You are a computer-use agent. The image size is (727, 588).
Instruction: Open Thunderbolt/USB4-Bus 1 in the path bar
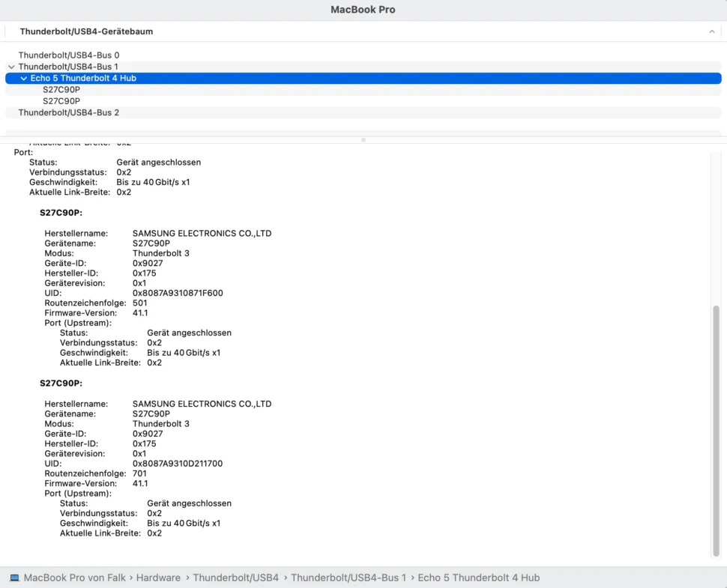[349, 578]
